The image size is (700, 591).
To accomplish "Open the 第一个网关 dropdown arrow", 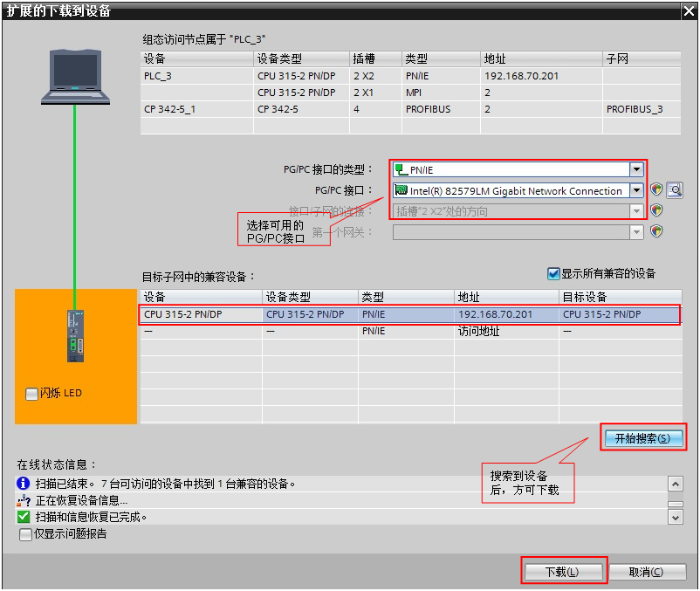I will pos(636,231).
